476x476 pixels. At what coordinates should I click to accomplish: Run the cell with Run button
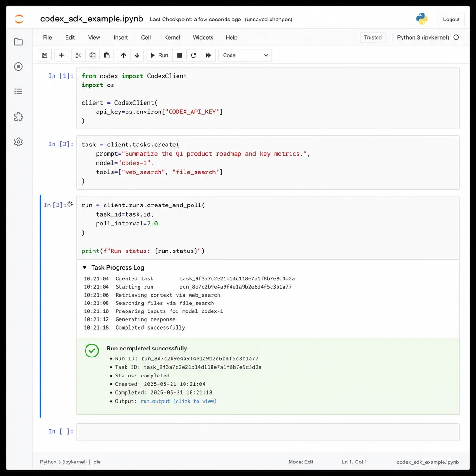click(160, 55)
